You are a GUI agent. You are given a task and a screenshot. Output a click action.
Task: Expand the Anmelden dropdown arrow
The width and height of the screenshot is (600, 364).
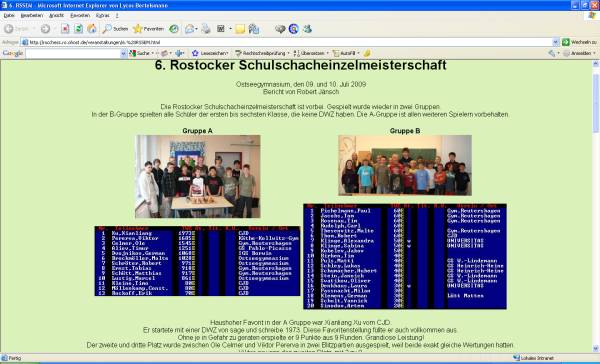[594, 53]
